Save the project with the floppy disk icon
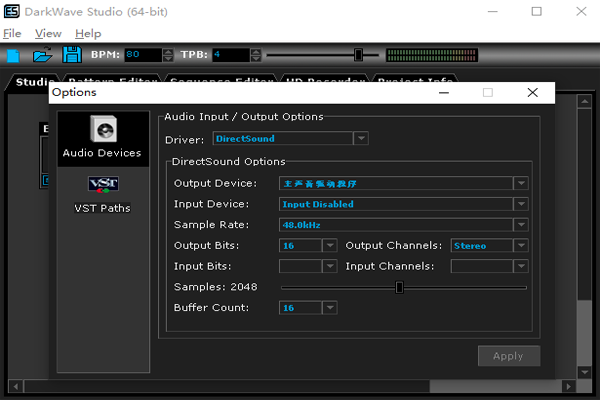600x400 pixels. (72, 55)
